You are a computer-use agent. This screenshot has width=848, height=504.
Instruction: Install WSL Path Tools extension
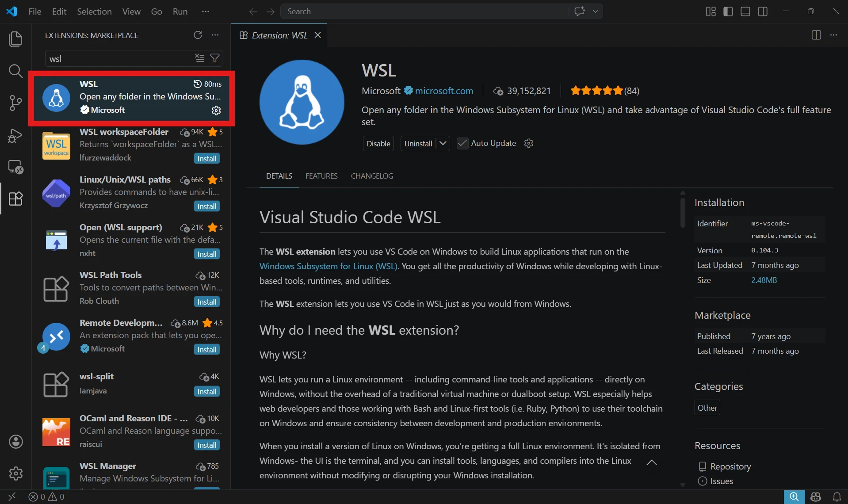(x=207, y=302)
